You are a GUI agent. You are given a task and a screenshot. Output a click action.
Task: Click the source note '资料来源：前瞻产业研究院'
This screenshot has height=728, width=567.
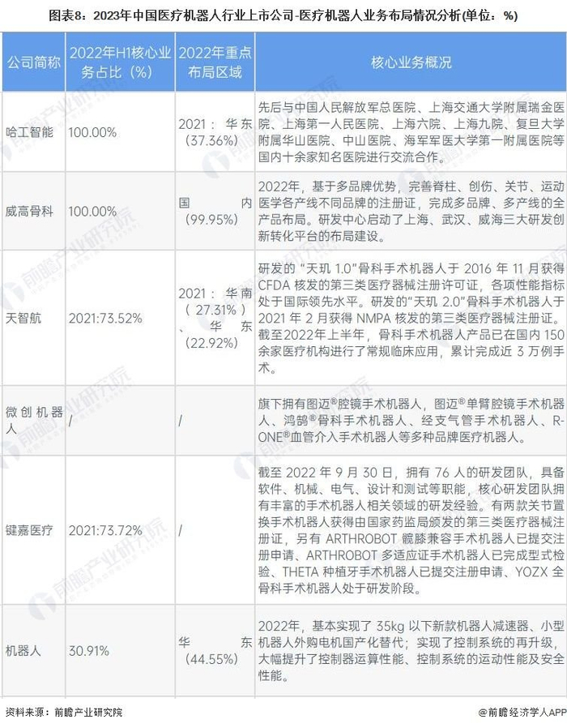tap(64, 712)
